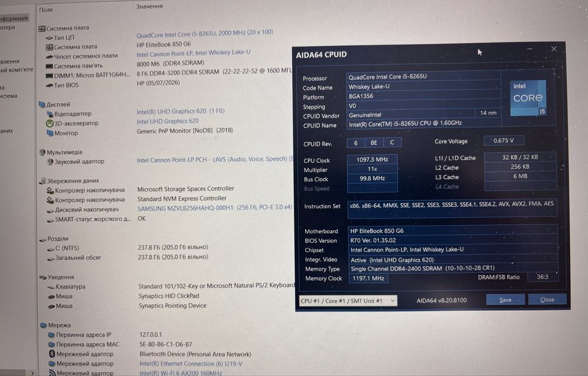The height and width of the screenshot is (376, 588).
Task: Click the chipset icon beside Чіпсет системної плати
Action: 49,56
